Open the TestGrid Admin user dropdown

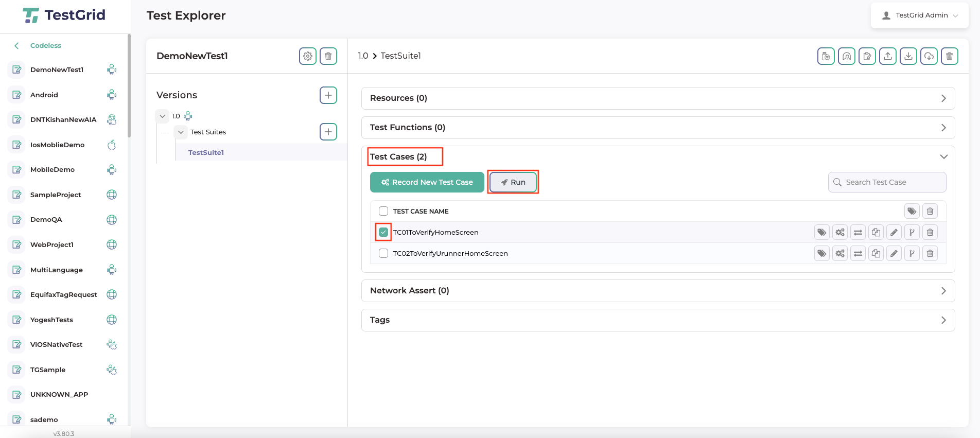pyautogui.click(x=920, y=15)
